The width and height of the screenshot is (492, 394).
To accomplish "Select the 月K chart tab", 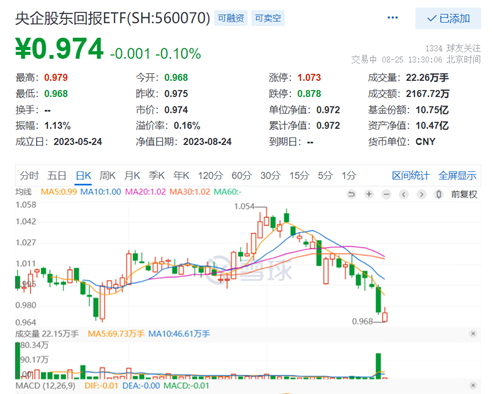I will tap(132, 175).
